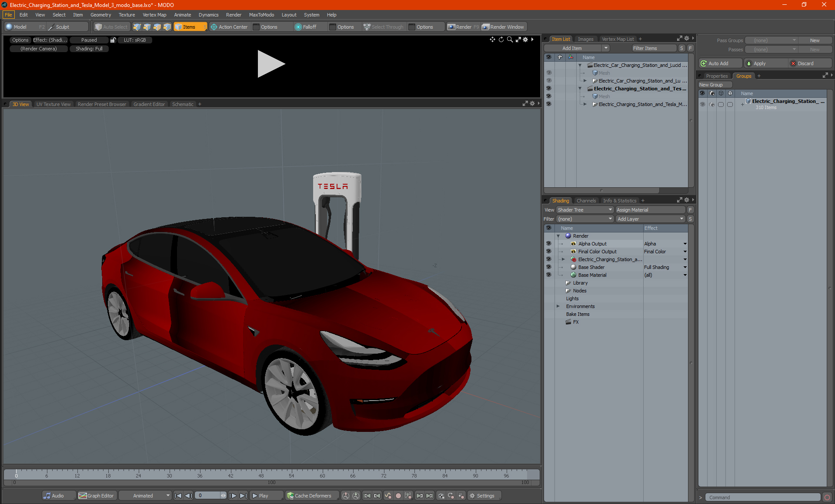Open the Render Window
The height and width of the screenshot is (504, 835).
point(504,27)
